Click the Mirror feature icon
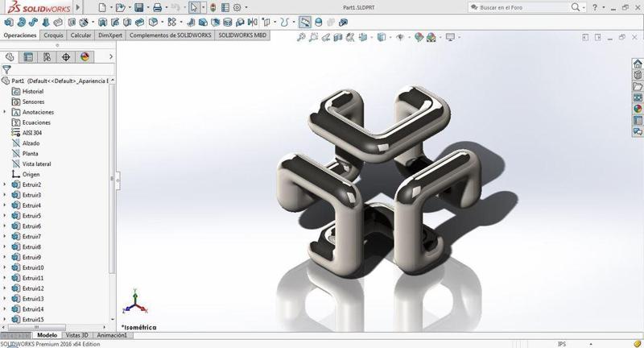This screenshot has height=348, width=644. pos(253,23)
